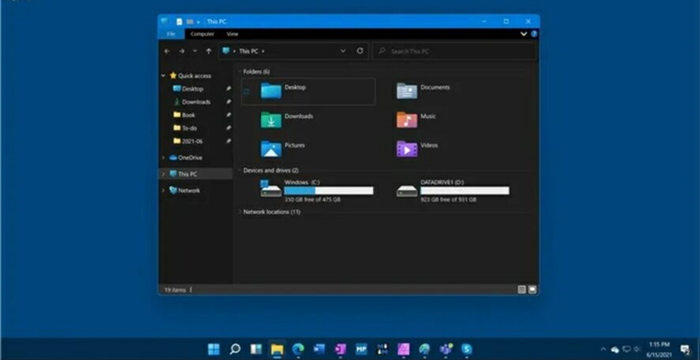700x360 pixels.
Task: Go up one level with Up arrow
Action: pyautogui.click(x=208, y=51)
